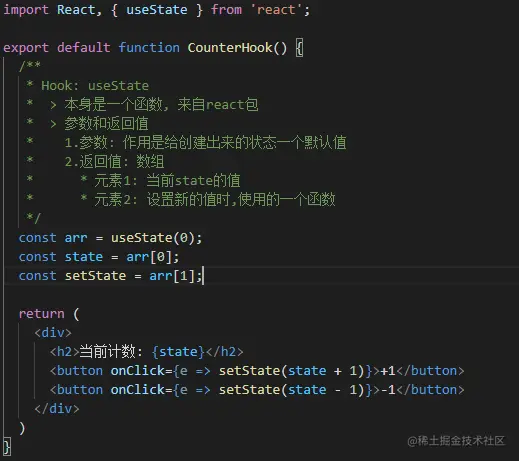Click the opening div tag

(53, 333)
